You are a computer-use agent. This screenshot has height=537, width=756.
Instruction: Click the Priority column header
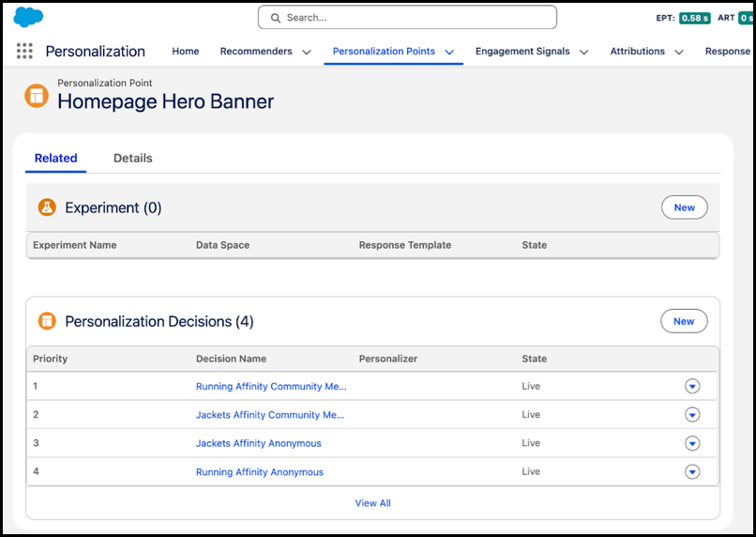coord(50,359)
